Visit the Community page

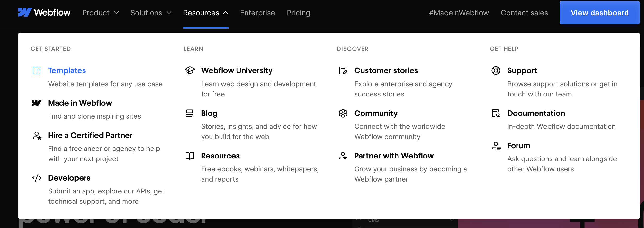click(375, 113)
